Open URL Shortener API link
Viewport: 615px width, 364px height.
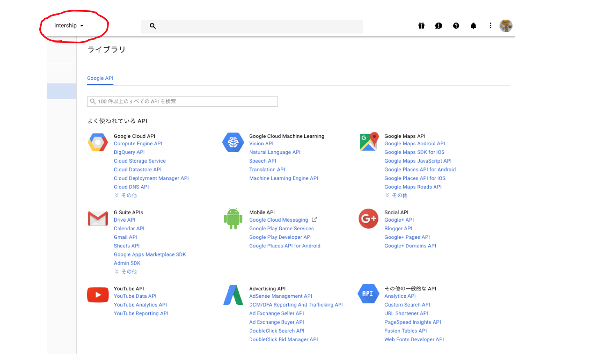click(406, 314)
